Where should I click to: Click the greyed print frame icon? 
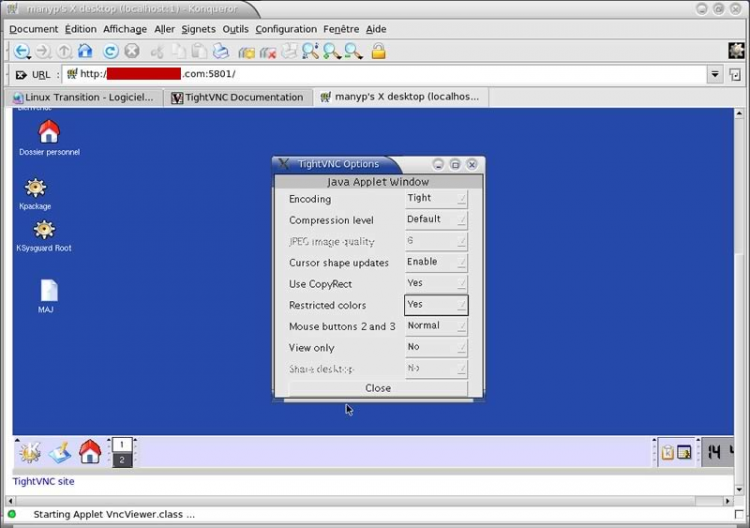coord(289,51)
